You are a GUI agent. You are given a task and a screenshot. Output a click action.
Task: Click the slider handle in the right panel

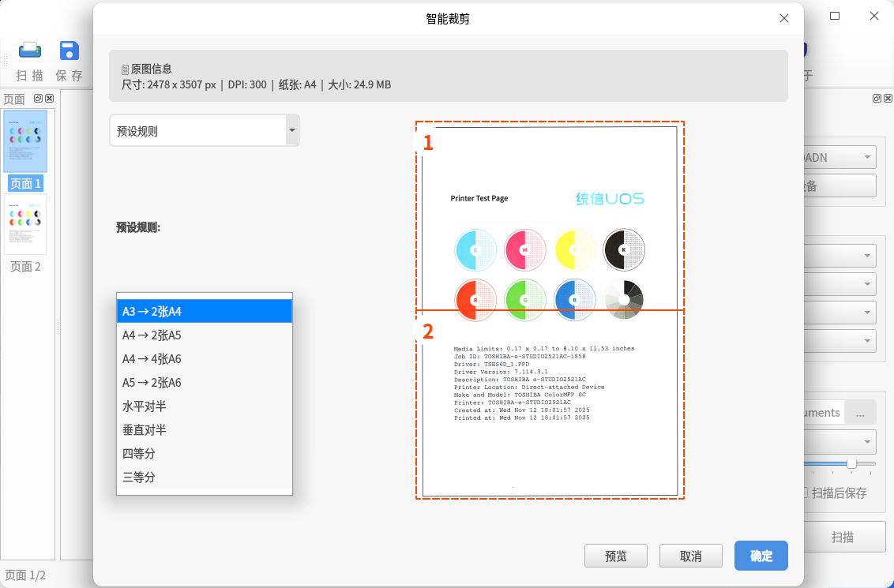click(x=851, y=464)
